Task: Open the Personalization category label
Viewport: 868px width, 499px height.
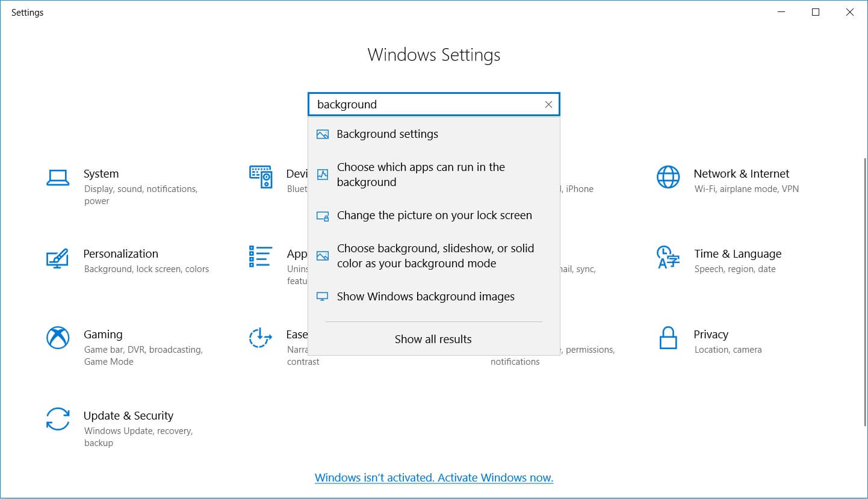Action: pyautogui.click(x=121, y=254)
